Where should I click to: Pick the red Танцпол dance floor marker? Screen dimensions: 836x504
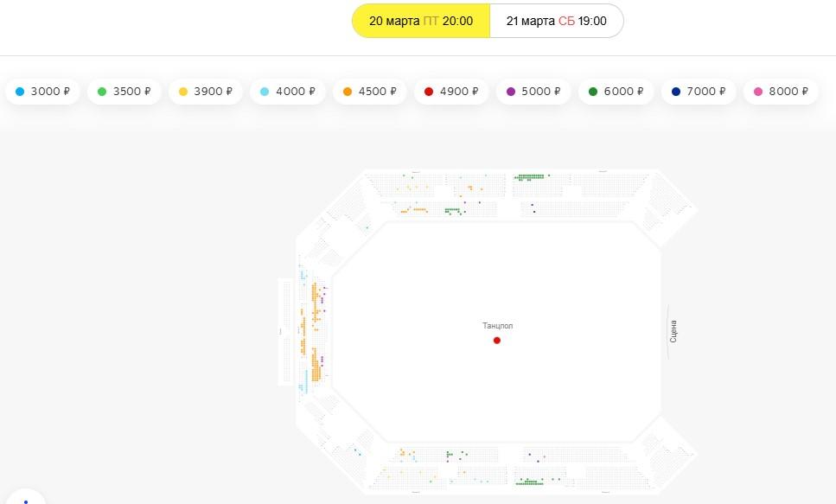pos(497,341)
